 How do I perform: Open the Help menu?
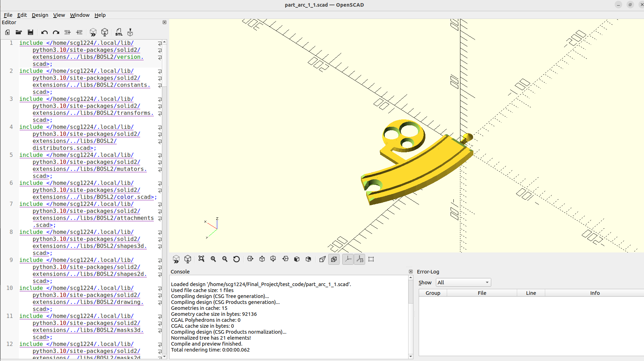click(100, 15)
